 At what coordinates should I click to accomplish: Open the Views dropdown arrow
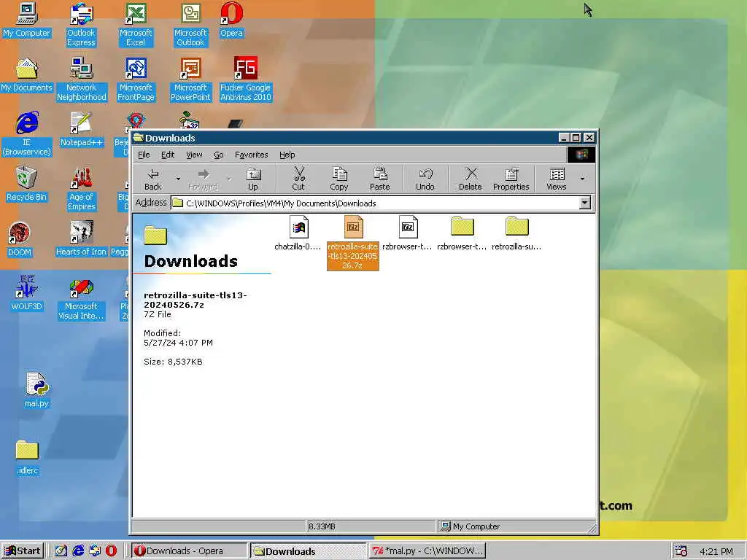pos(582,179)
